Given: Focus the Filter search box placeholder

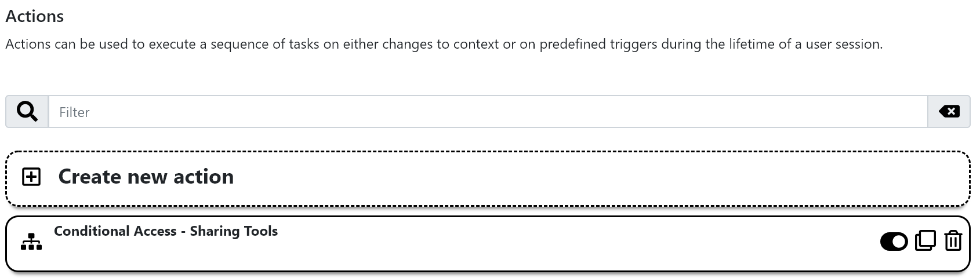Looking at the screenshot, I should pyautogui.click(x=75, y=112).
